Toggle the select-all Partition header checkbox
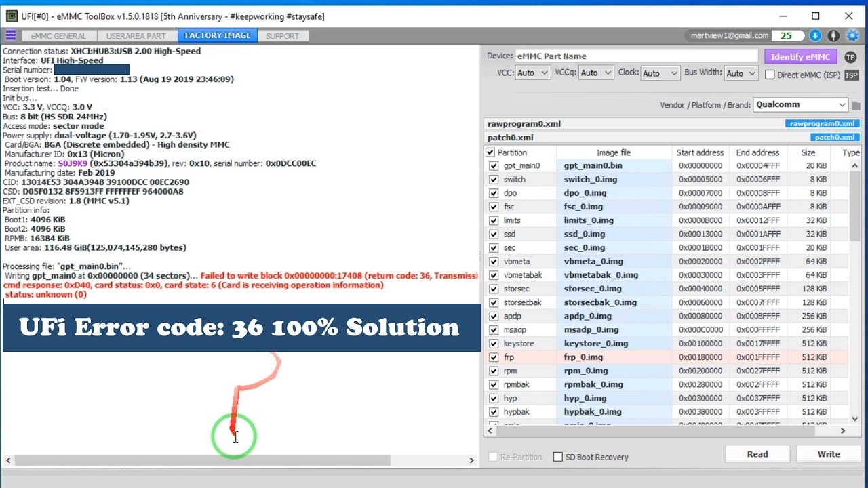The image size is (868, 488). (x=490, y=152)
